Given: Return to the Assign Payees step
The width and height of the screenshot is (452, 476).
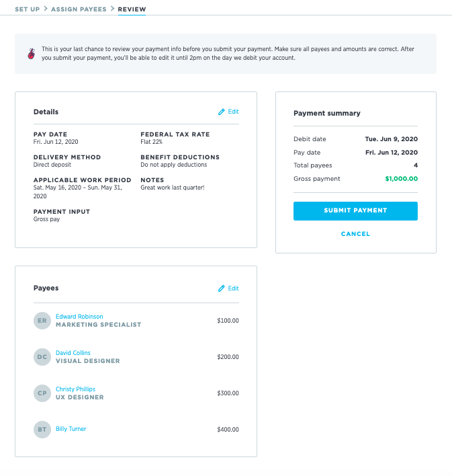Looking at the screenshot, I should coord(78,9).
